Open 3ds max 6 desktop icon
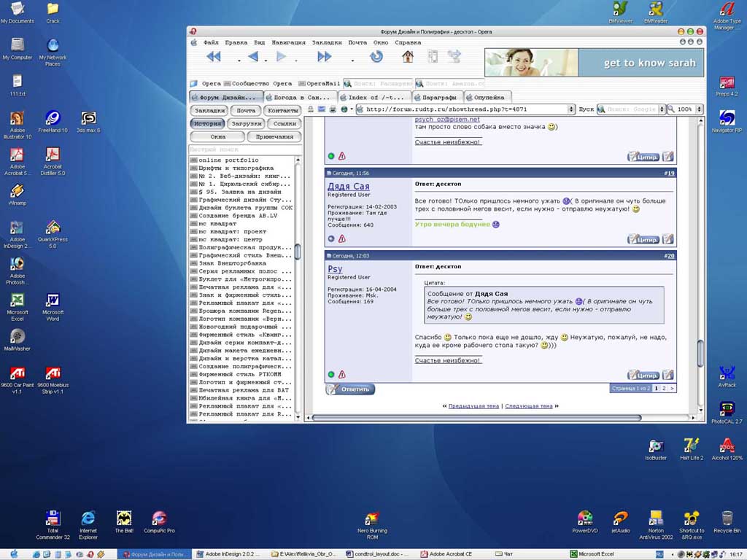747x560 pixels. 88,122
